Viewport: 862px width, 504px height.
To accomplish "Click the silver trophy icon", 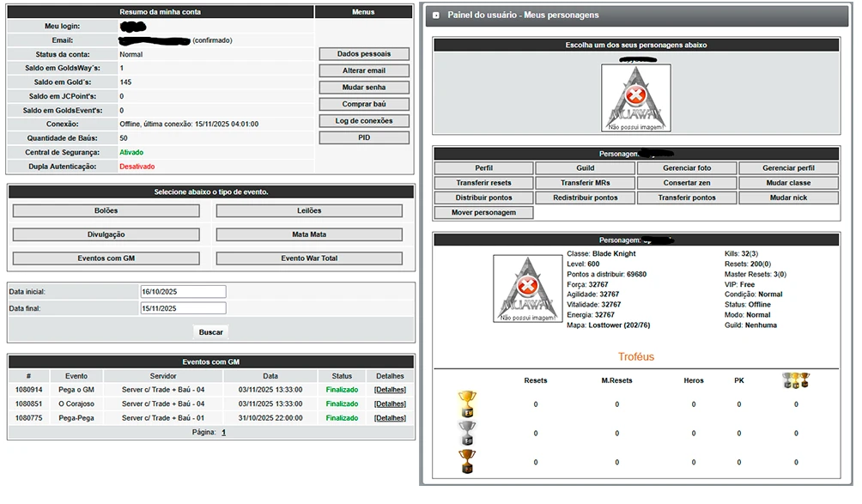I will [467, 433].
